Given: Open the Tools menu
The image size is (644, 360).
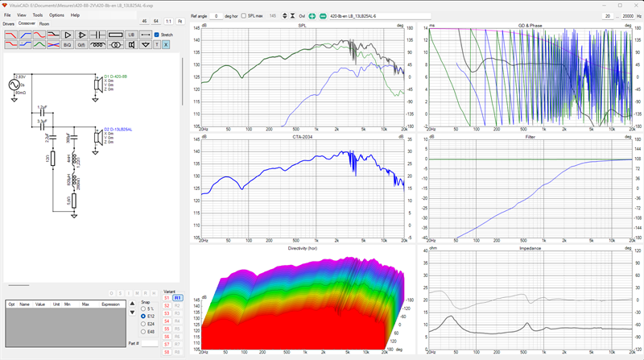Looking at the screenshot, I should [37, 15].
